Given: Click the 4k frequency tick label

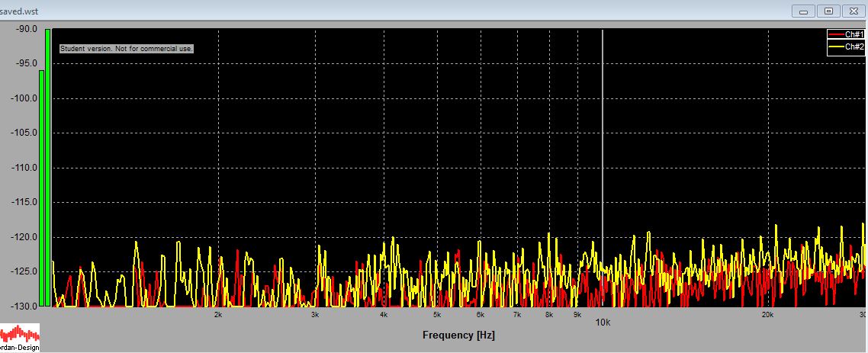Looking at the screenshot, I should coord(384,314).
